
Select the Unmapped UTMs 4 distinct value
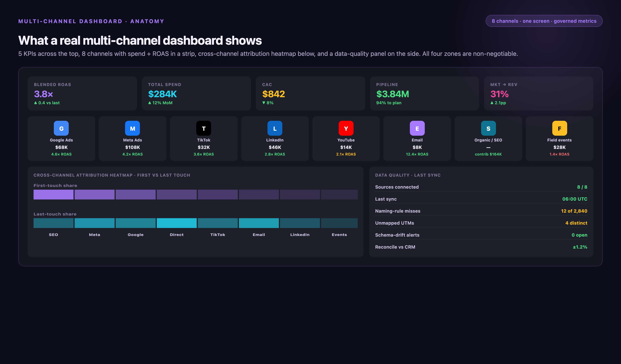[576, 223]
